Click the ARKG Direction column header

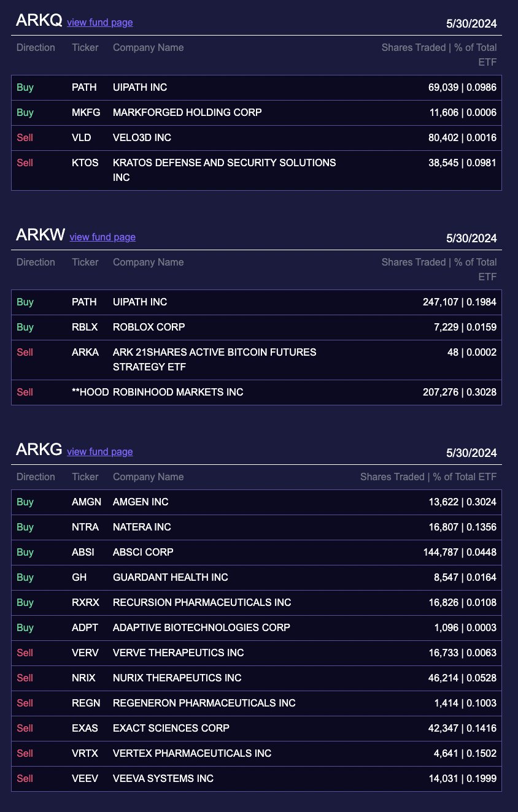point(36,477)
